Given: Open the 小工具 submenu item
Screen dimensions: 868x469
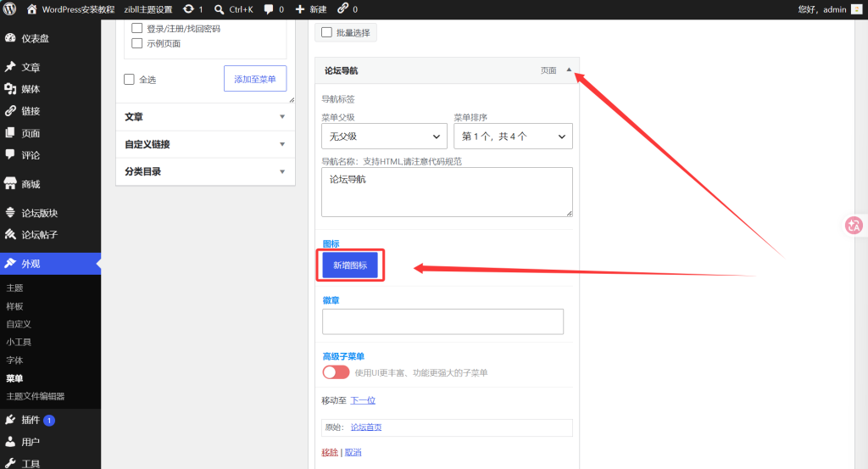Looking at the screenshot, I should click(x=19, y=342).
